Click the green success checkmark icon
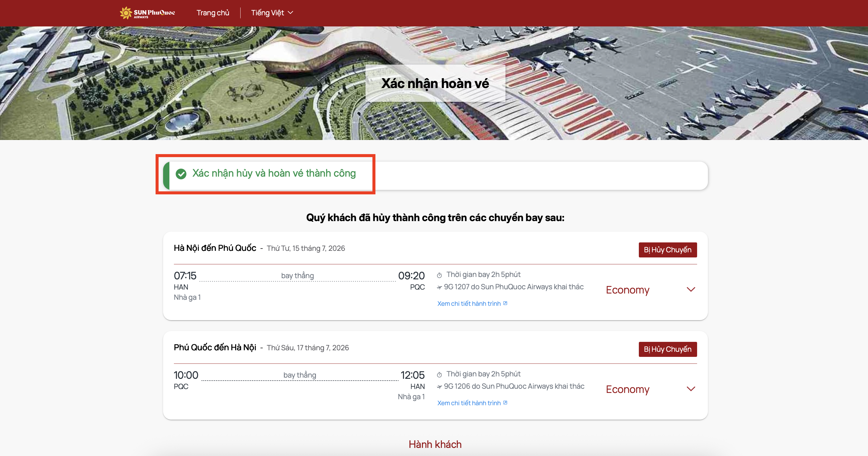 tap(181, 174)
